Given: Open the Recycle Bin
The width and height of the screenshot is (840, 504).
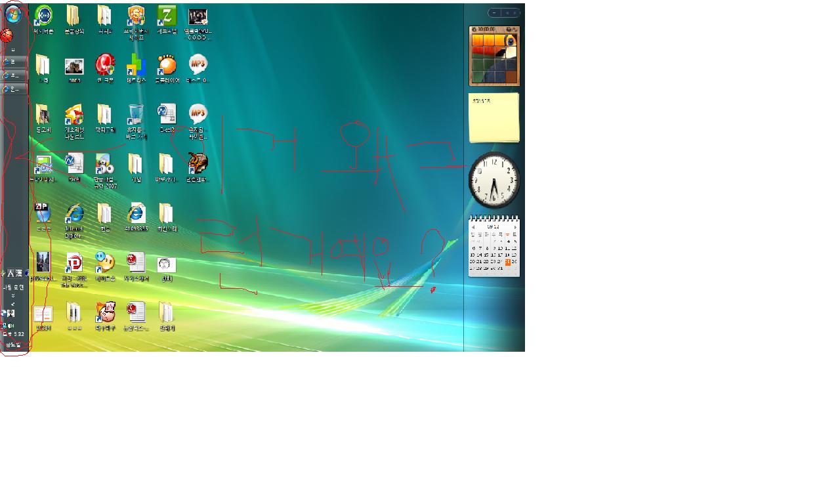Looking at the screenshot, I should (x=136, y=114).
